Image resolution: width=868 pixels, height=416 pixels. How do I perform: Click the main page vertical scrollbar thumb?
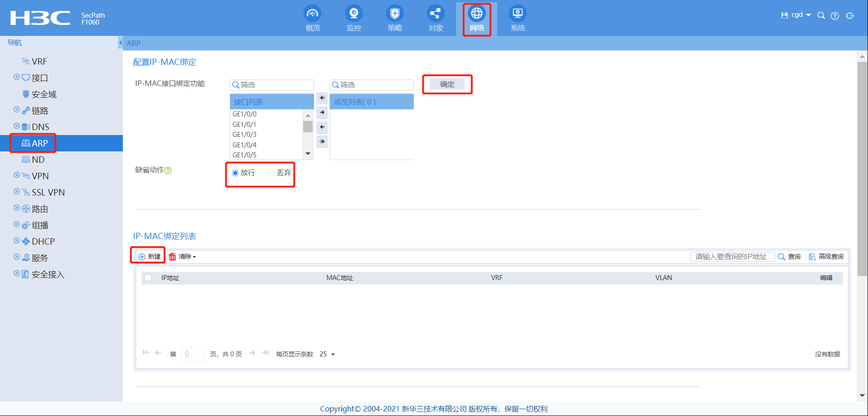point(862,169)
